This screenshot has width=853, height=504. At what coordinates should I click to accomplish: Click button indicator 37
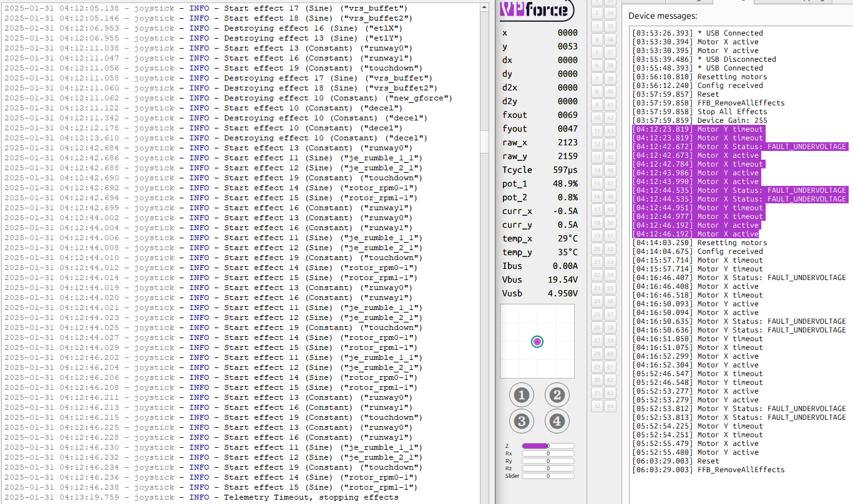click(x=611, y=52)
